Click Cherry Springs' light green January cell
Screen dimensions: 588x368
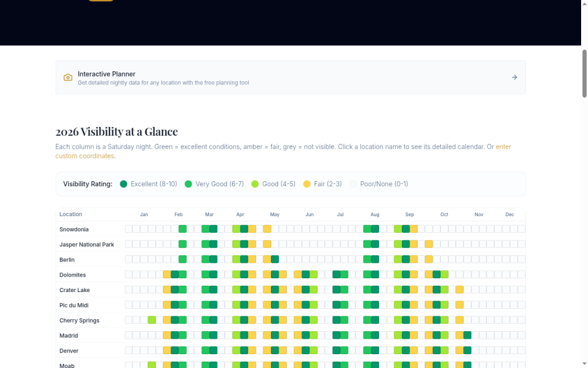tap(152, 320)
